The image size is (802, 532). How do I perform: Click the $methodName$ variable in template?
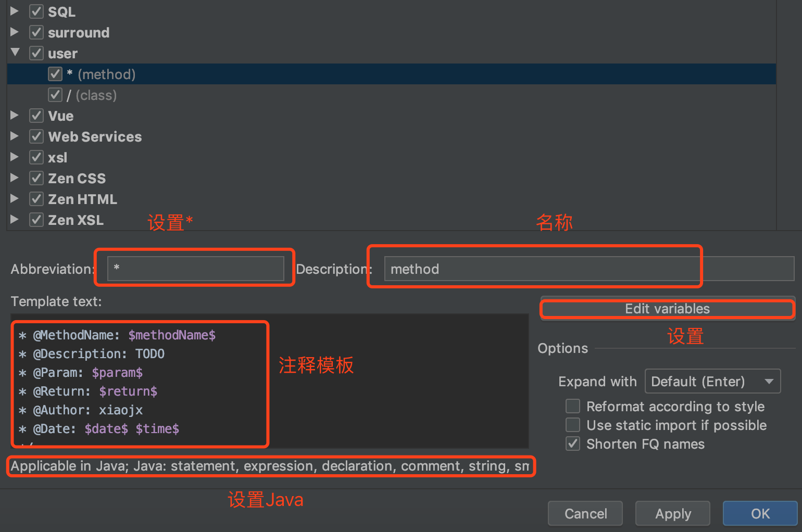tap(172, 335)
